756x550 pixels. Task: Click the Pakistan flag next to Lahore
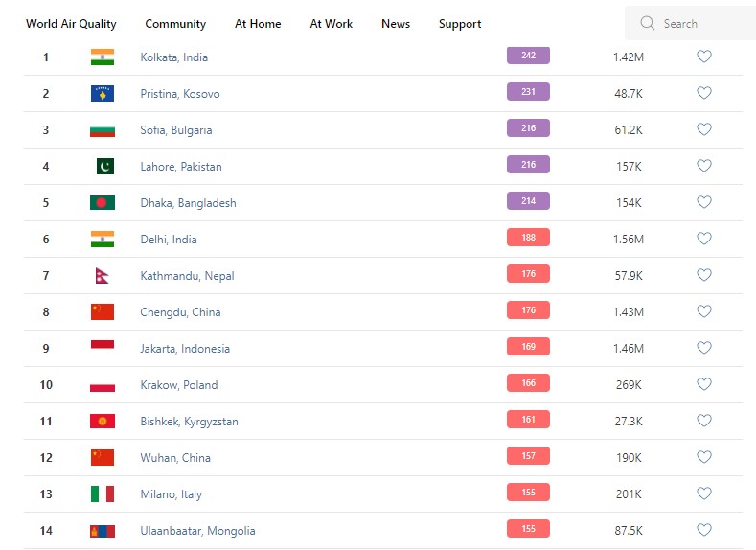click(104, 167)
